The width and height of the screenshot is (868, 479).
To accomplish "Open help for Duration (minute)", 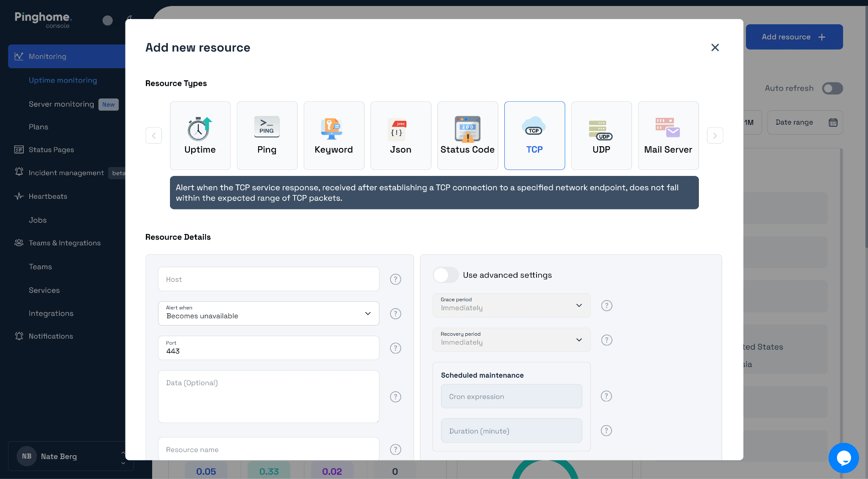I will 606,431.
